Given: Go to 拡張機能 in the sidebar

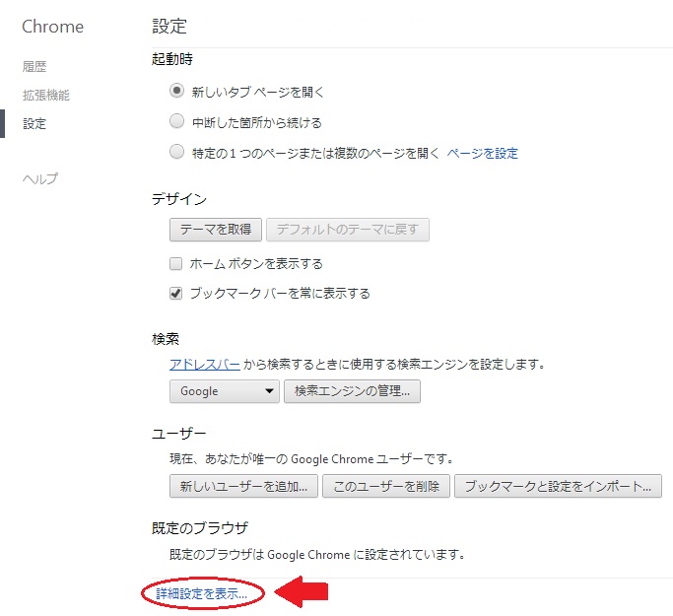Looking at the screenshot, I should point(46,95).
